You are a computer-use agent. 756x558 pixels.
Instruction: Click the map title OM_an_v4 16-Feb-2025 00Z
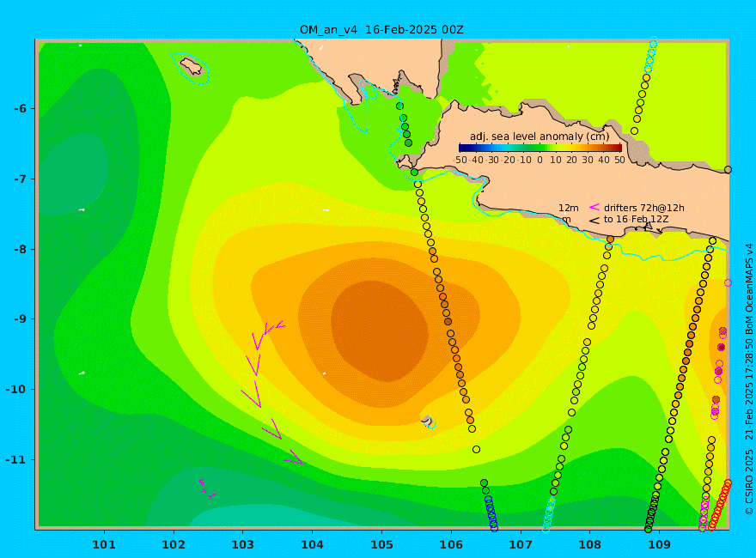381,29
